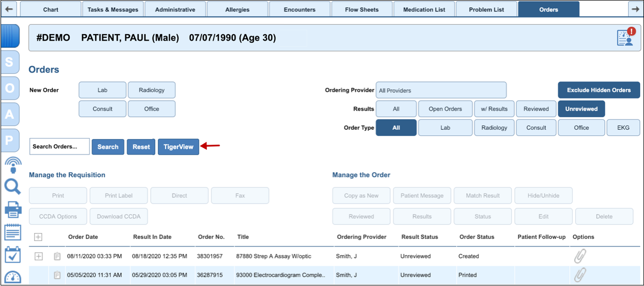Open the notepad sidebar icon
Screen dimensions: 644x286
[13, 233]
